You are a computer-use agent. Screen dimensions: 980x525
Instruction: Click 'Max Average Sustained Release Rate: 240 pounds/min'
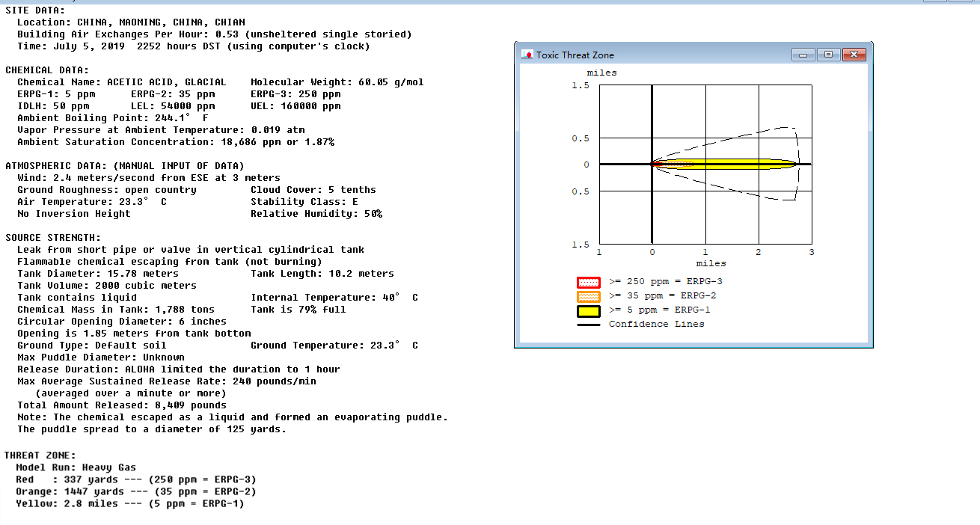click(x=167, y=381)
